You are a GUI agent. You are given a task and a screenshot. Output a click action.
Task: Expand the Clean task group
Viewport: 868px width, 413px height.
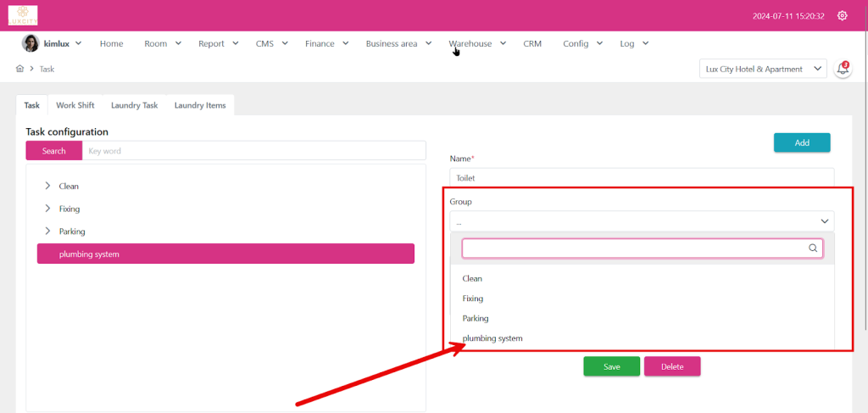(47, 186)
